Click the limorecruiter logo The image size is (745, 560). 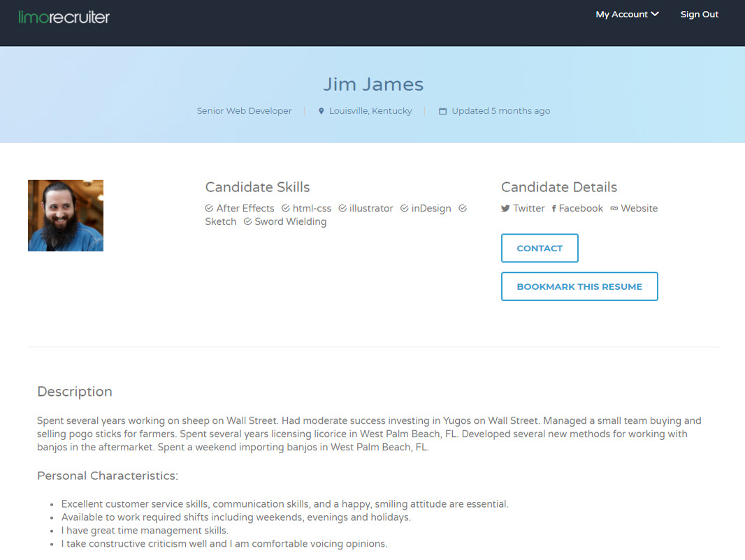click(64, 17)
